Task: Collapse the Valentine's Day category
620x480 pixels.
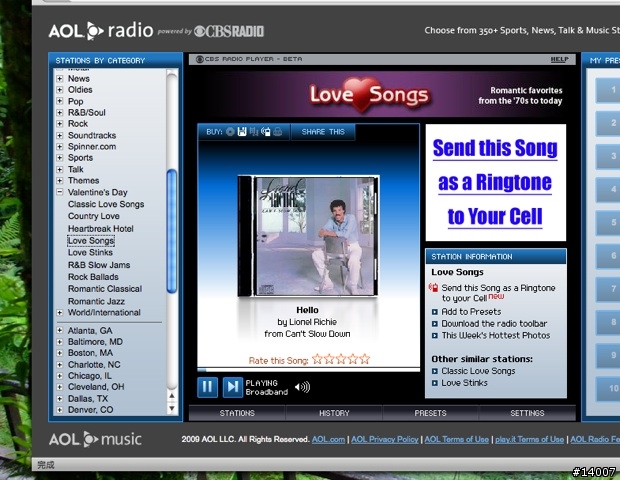Action: (x=60, y=192)
